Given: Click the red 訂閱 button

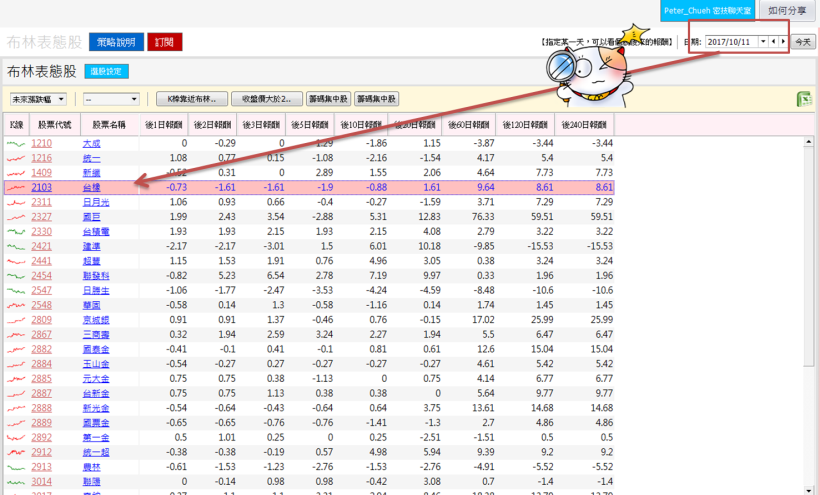Looking at the screenshot, I should 164,42.
